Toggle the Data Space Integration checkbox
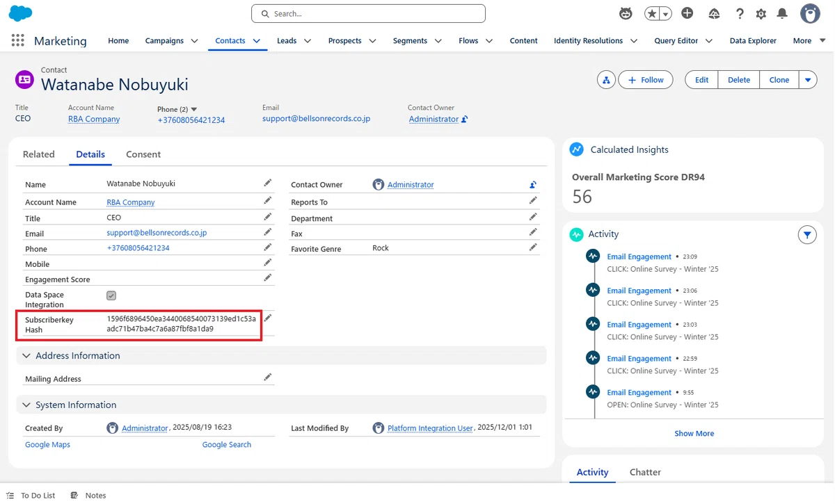Viewport: 835px width, 504px height. click(111, 295)
